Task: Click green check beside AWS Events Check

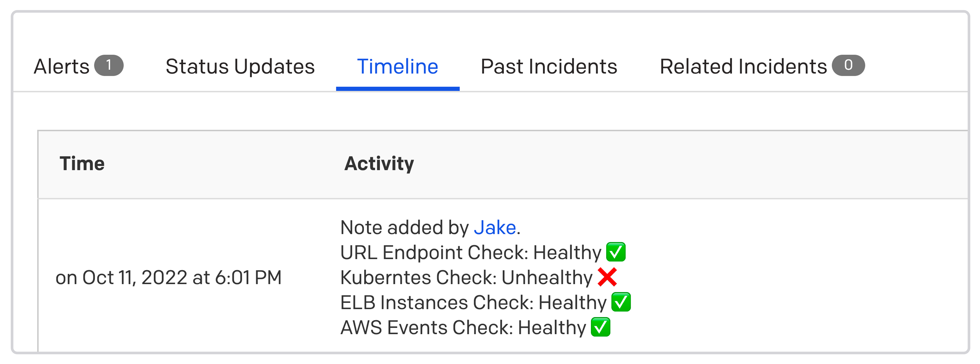Action: point(601,327)
